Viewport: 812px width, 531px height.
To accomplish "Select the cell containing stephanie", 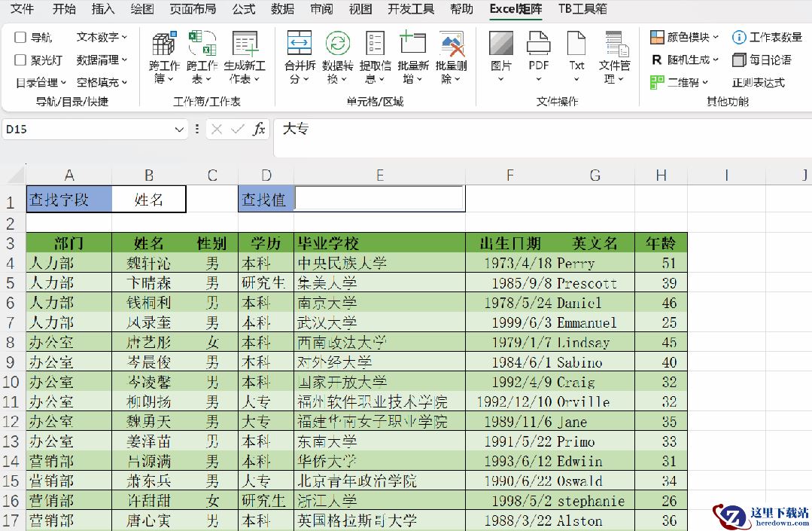I will click(595, 501).
